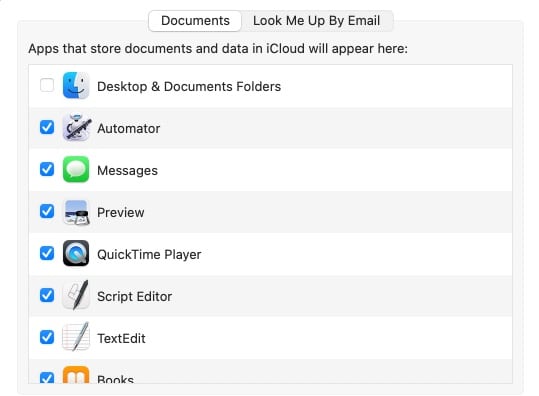Screen dimensions: 539x396
Task: Click the green Messages app icon
Action: [x=76, y=169]
